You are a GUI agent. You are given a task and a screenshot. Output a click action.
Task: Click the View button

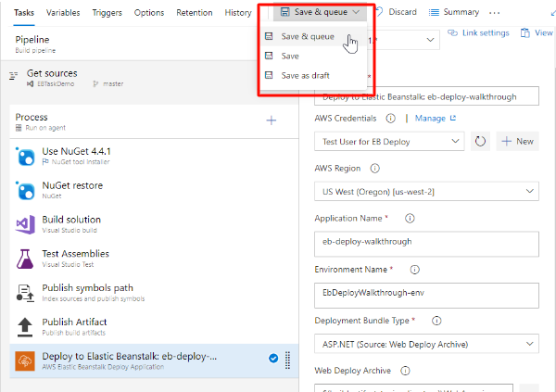537,33
